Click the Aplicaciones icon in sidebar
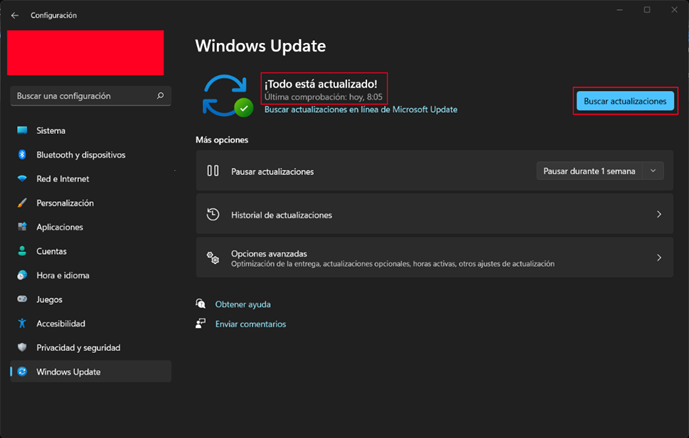 point(21,227)
